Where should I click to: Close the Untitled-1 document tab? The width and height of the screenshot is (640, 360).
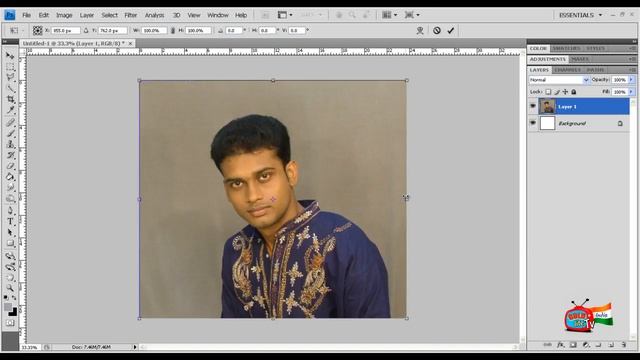(130, 43)
